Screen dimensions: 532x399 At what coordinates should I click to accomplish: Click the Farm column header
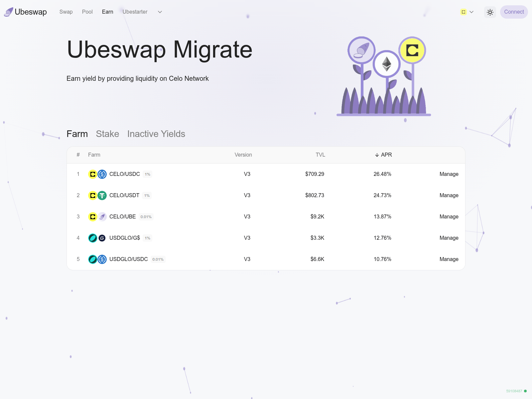[x=94, y=155]
